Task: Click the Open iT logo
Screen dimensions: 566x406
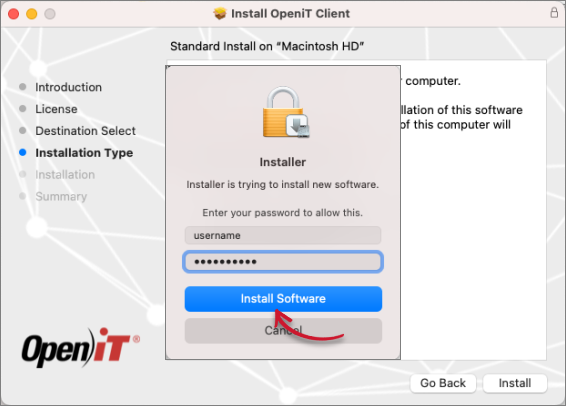Action: click(x=80, y=347)
